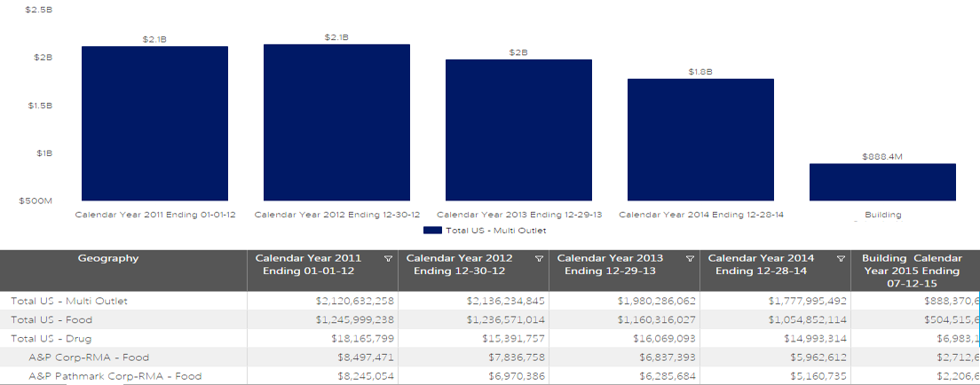Select A&P Pathmark Corp-RMA - Food row

115,376
